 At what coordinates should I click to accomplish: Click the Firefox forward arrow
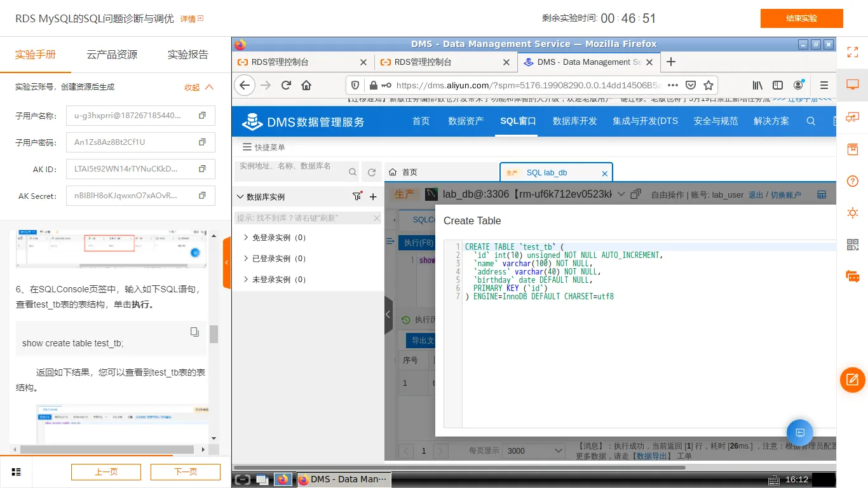(x=266, y=85)
